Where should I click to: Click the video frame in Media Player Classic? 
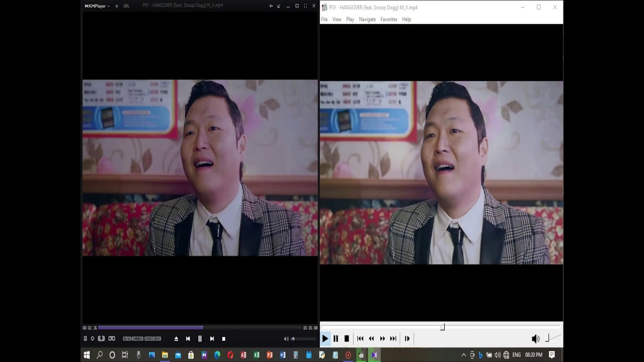(x=441, y=172)
